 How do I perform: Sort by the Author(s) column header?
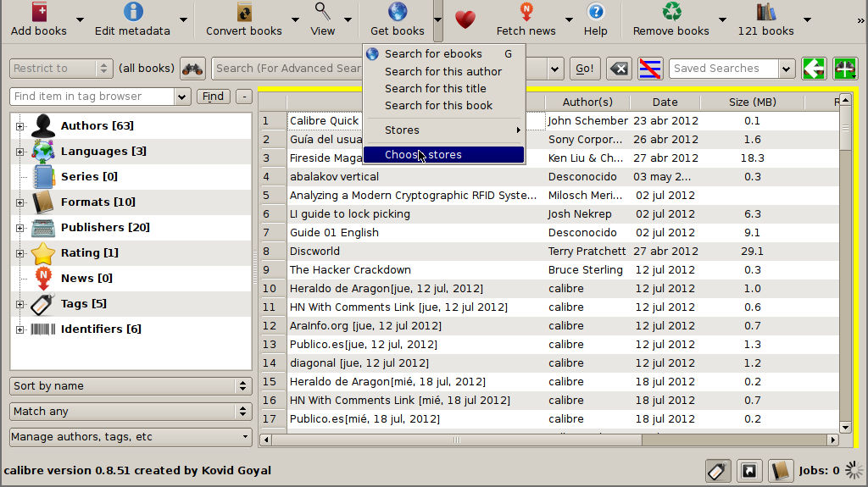click(x=587, y=102)
